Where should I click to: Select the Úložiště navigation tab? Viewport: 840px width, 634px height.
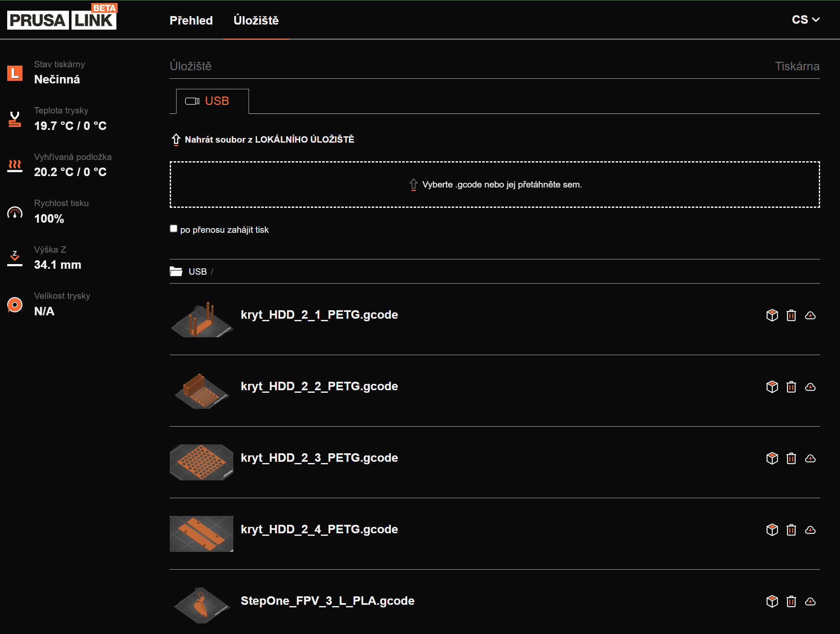coord(256,20)
